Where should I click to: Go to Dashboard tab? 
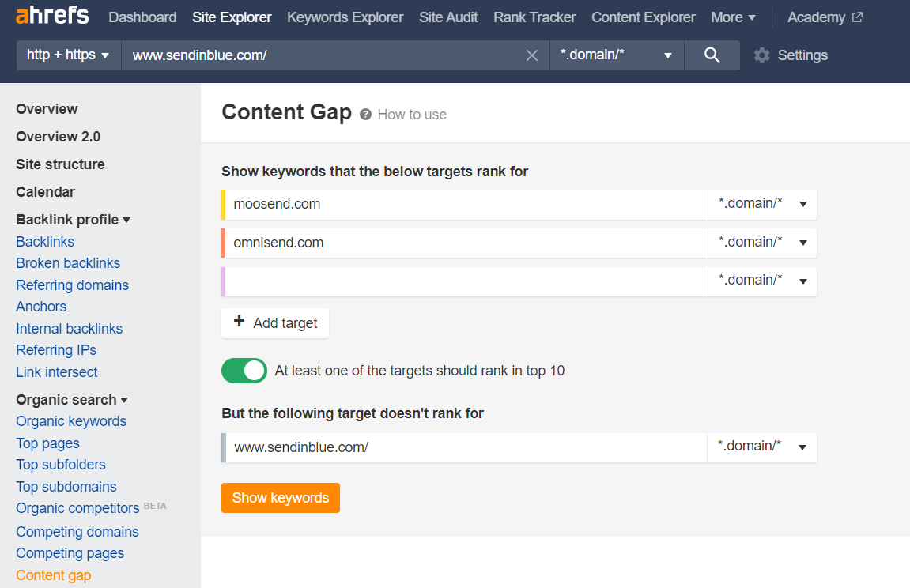[x=142, y=17]
